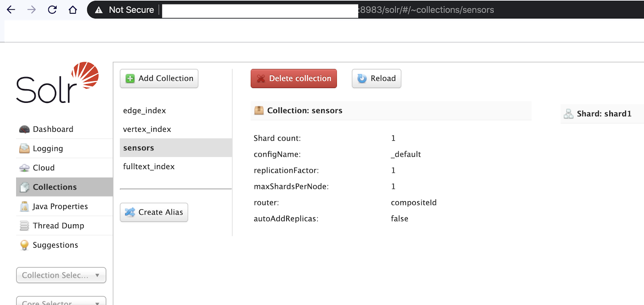Reload the page using the browser refresh icon

pyautogui.click(x=52, y=10)
